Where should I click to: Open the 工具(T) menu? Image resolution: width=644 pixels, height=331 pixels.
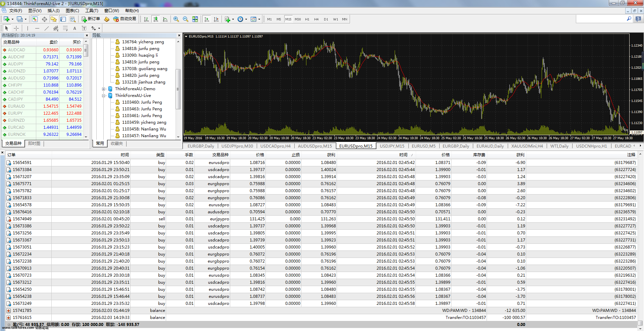coord(92,11)
